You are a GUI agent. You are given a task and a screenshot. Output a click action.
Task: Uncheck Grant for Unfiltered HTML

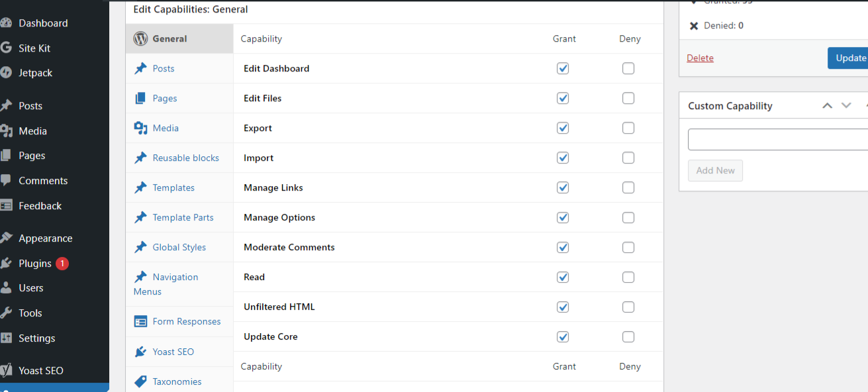click(x=563, y=307)
